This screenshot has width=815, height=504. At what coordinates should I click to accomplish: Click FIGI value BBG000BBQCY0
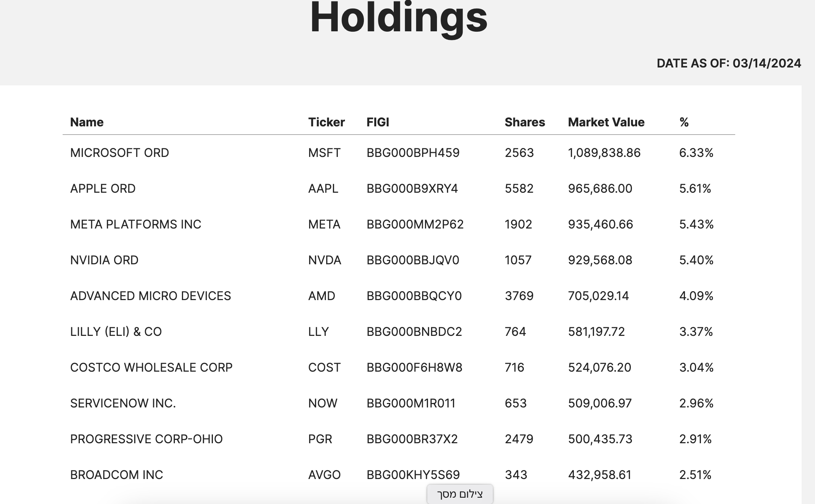(414, 296)
